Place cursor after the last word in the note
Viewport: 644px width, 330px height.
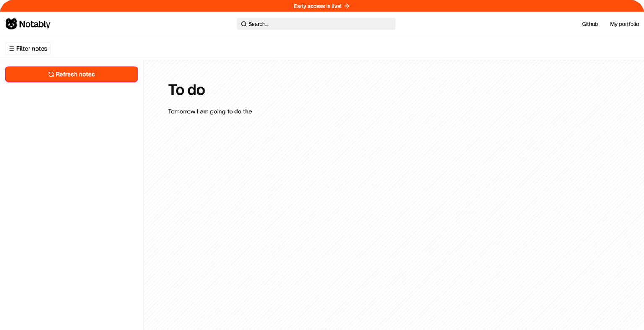point(252,111)
